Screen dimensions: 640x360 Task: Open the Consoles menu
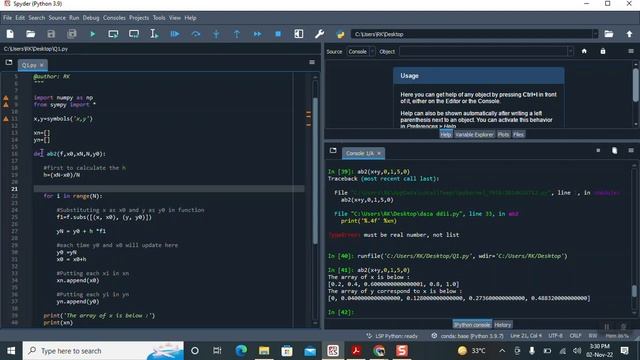coord(114,18)
